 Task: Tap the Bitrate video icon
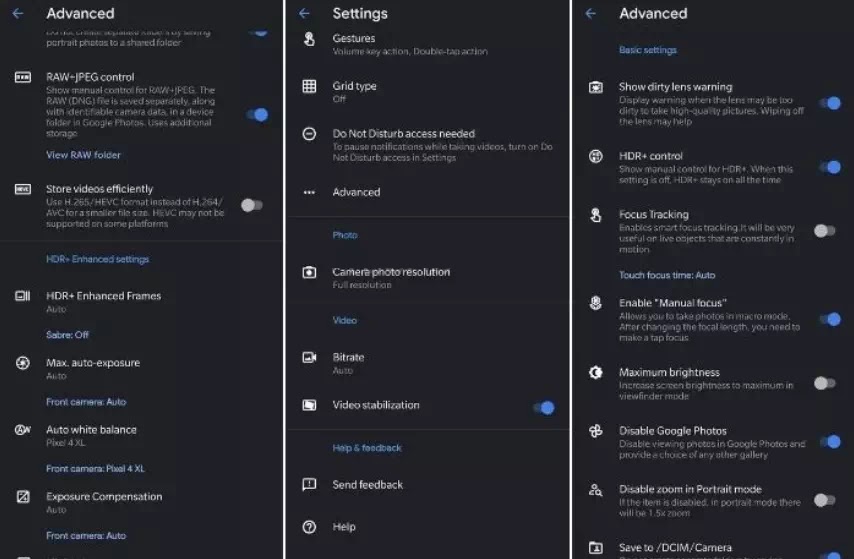[309, 357]
